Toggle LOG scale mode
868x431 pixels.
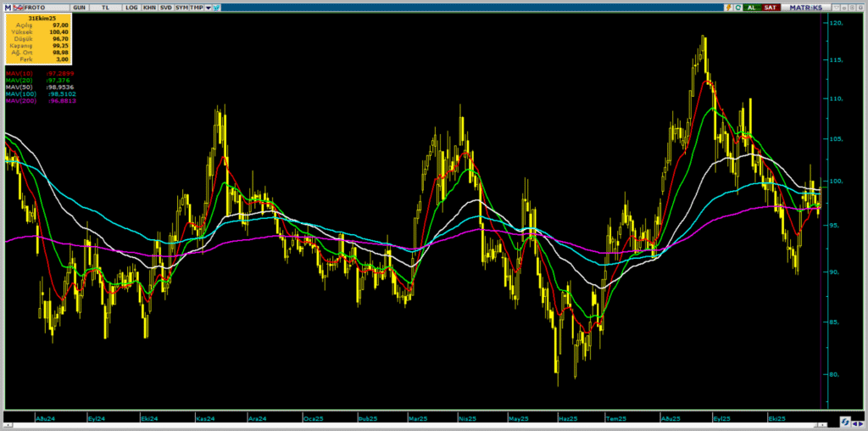pyautogui.click(x=131, y=7)
